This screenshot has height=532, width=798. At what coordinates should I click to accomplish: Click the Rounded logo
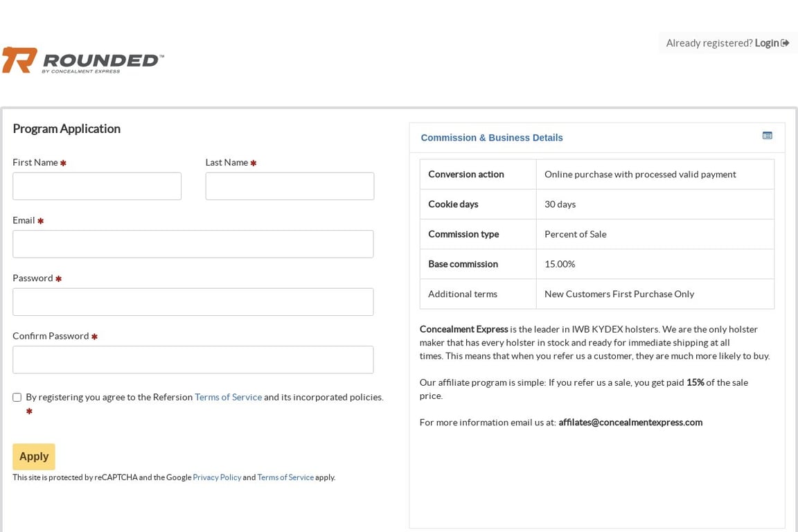click(82, 60)
